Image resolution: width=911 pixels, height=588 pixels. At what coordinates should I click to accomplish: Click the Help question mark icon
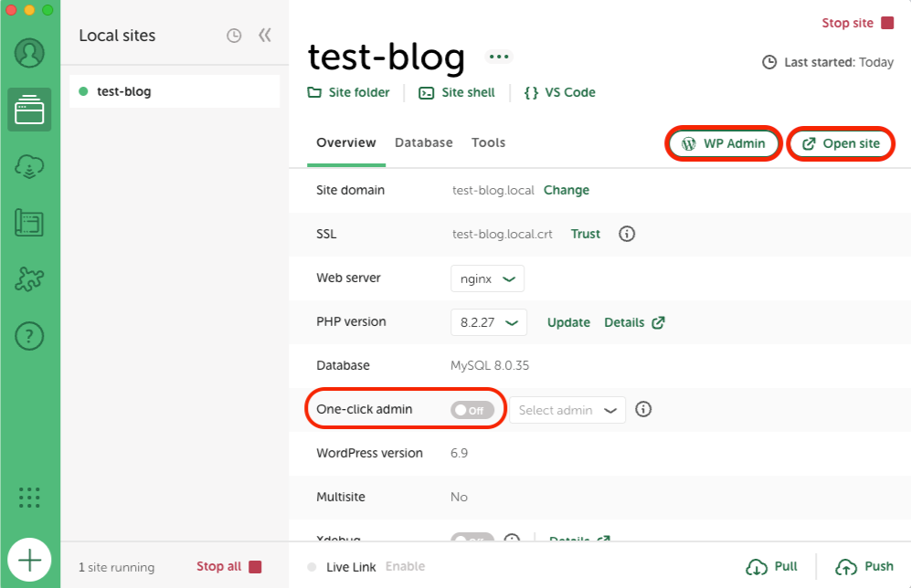[x=29, y=336]
